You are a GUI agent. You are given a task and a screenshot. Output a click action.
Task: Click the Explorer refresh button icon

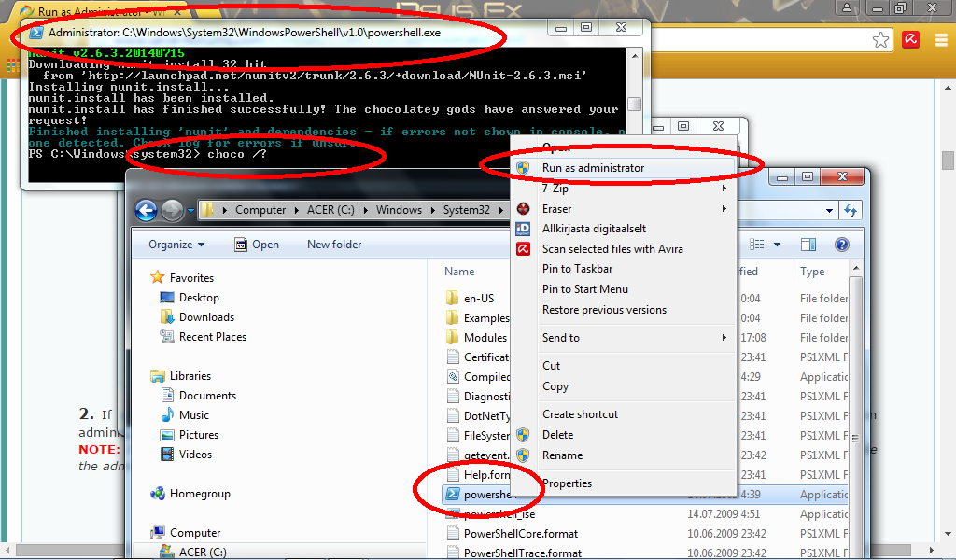(851, 210)
